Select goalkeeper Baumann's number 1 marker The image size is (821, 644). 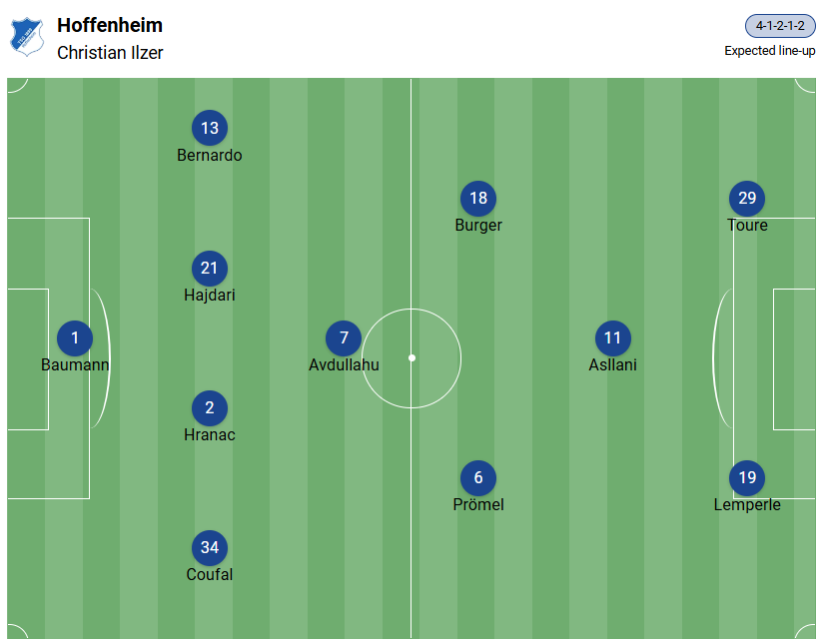tap(75, 338)
